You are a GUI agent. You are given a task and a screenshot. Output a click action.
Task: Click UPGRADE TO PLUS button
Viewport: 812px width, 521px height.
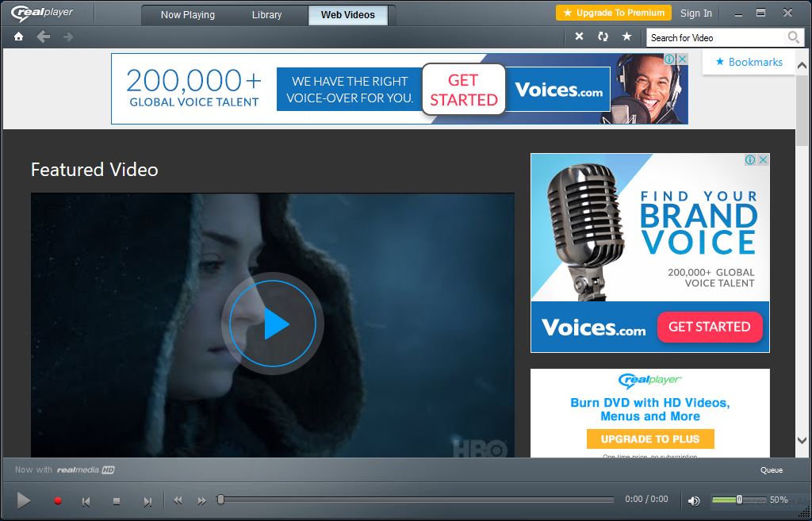tap(650, 439)
